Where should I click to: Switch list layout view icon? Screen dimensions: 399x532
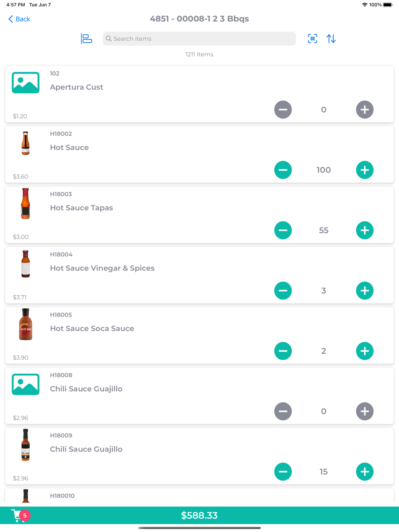(87, 39)
